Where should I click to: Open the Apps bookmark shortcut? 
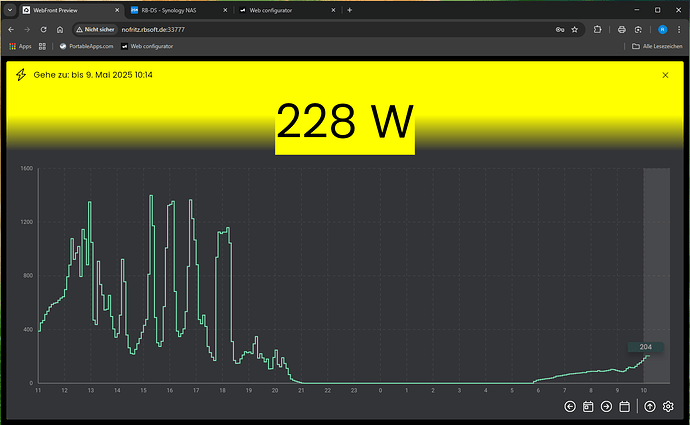point(20,46)
